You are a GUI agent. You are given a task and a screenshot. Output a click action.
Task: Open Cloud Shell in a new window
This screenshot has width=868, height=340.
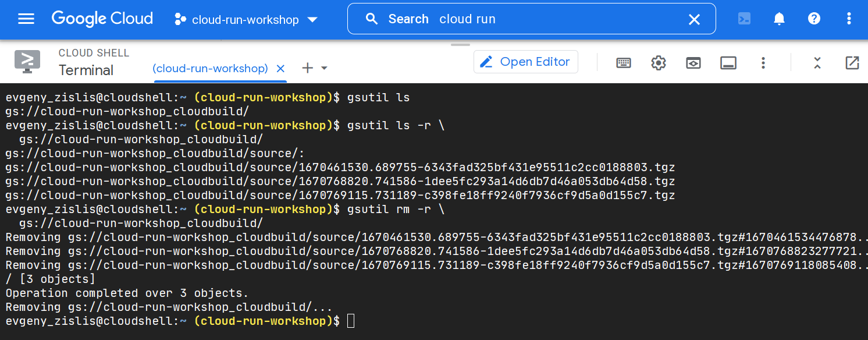852,63
